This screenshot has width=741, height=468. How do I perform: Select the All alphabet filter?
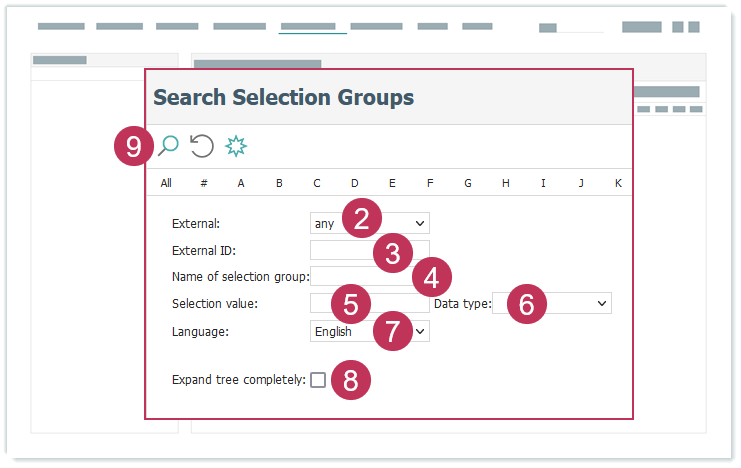[166, 183]
